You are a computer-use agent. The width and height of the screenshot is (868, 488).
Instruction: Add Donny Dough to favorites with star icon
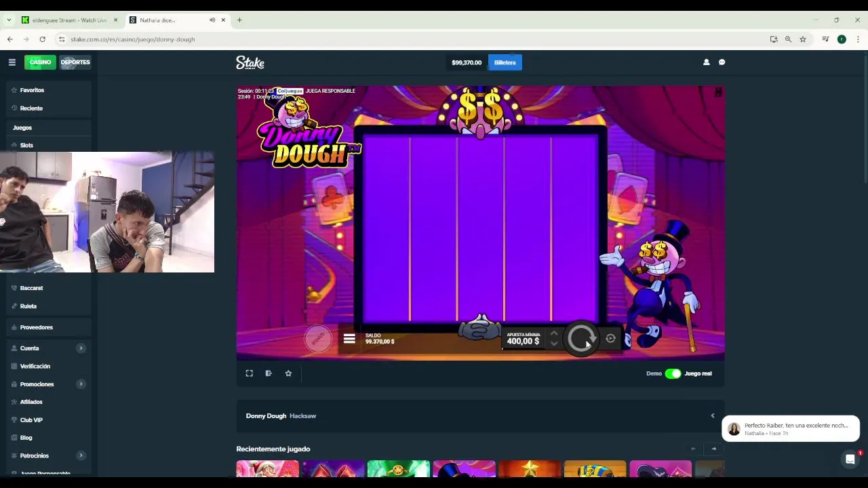[x=288, y=373]
